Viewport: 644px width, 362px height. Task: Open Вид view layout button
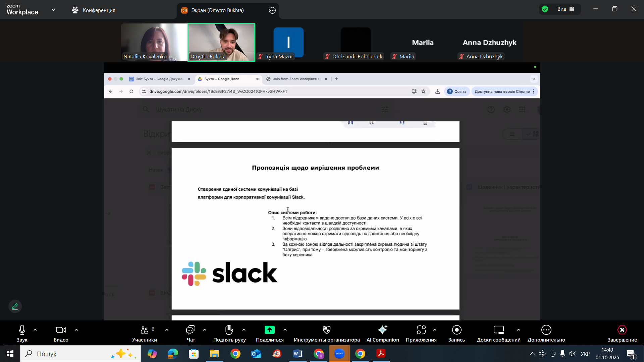(x=566, y=9)
